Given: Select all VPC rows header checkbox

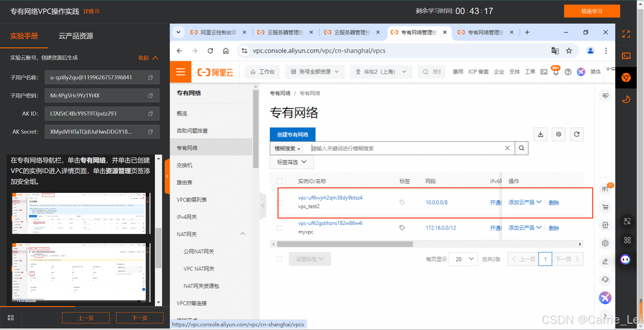Looking at the screenshot, I should pyautogui.click(x=279, y=181).
